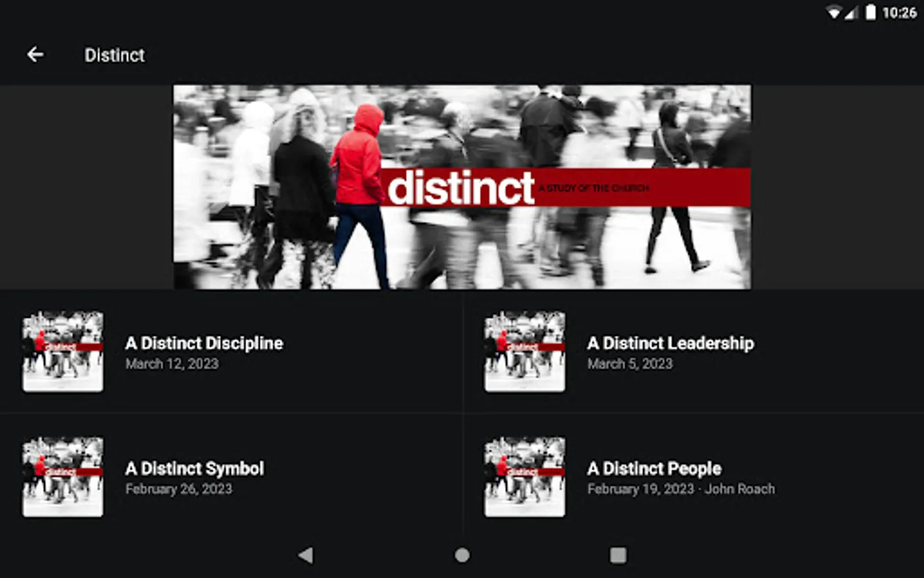The image size is (924, 578).
Task: Tap the Wi-Fi status icon
Action: click(x=834, y=12)
